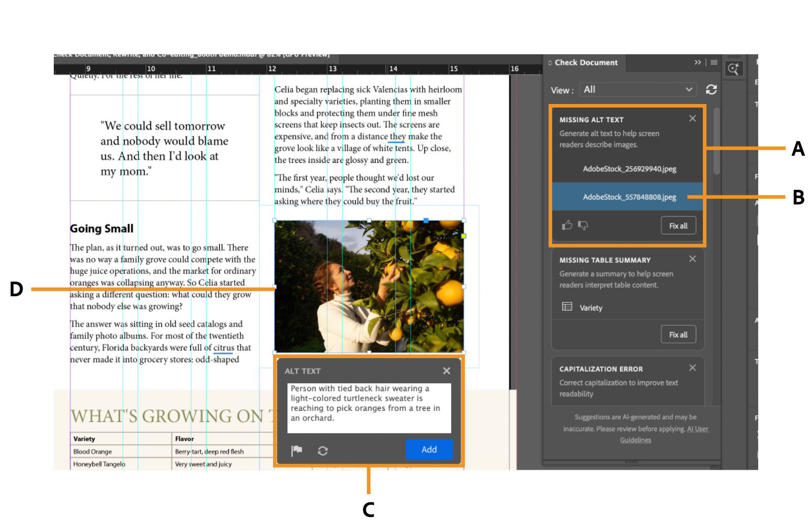Select AdobeStock_256929940.jpeg in the list

628,169
